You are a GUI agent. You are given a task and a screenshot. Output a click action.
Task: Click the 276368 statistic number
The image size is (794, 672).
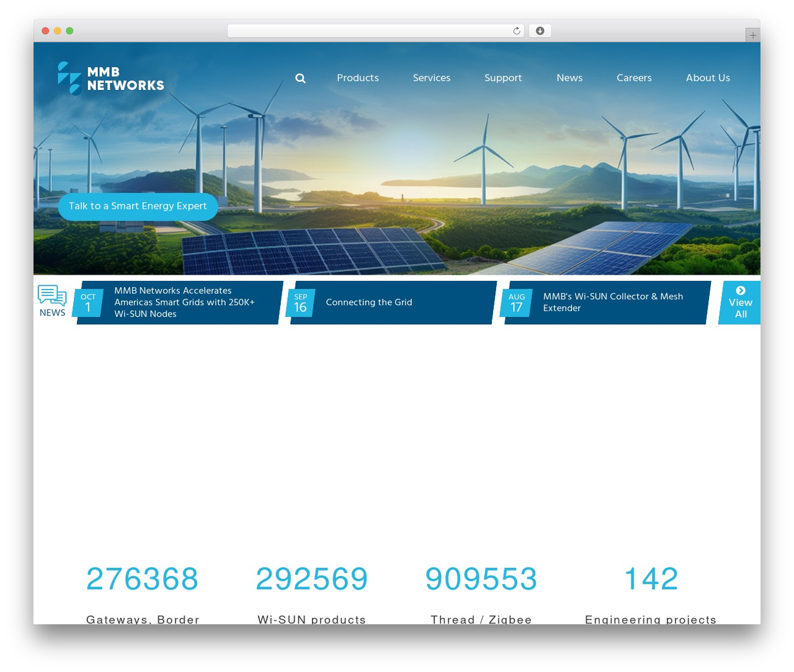click(142, 579)
